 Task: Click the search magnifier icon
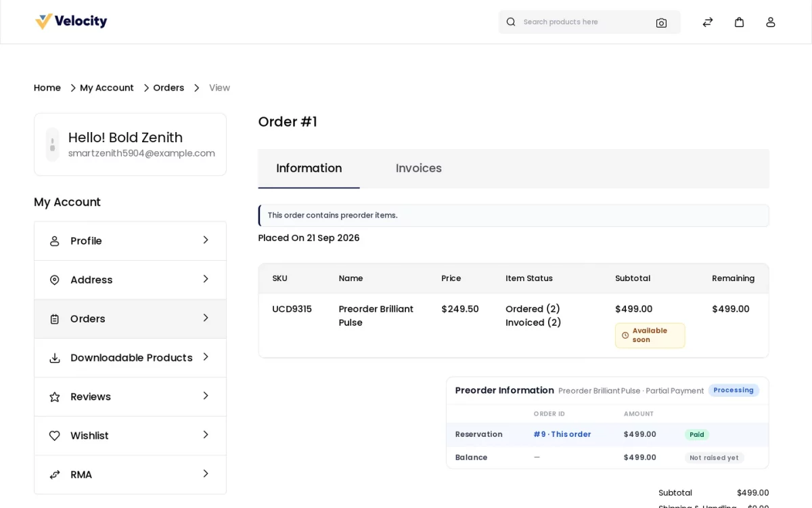tap(511, 22)
